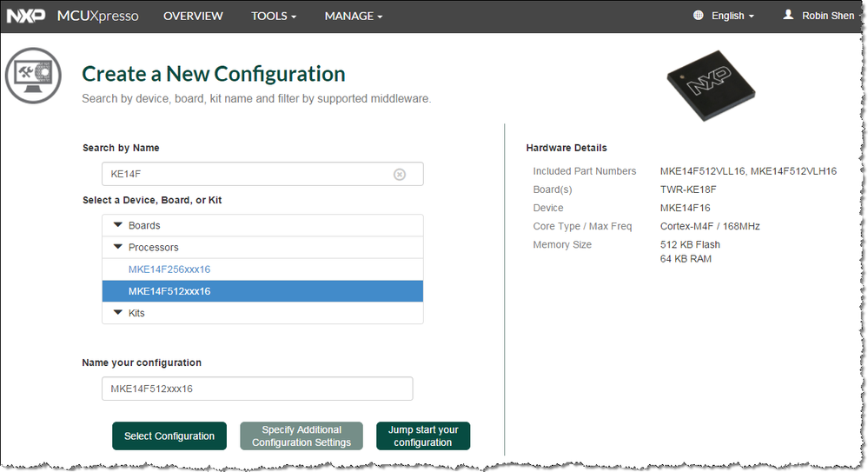Click the Cortex-M4F / 168MHz value
Viewport: 868px width, 472px height.
tap(710, 226)
